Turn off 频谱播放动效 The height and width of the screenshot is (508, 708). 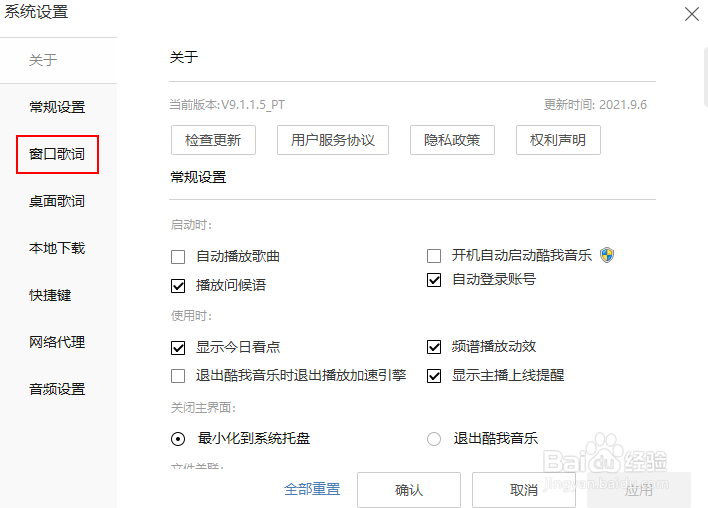coord(434,347)
